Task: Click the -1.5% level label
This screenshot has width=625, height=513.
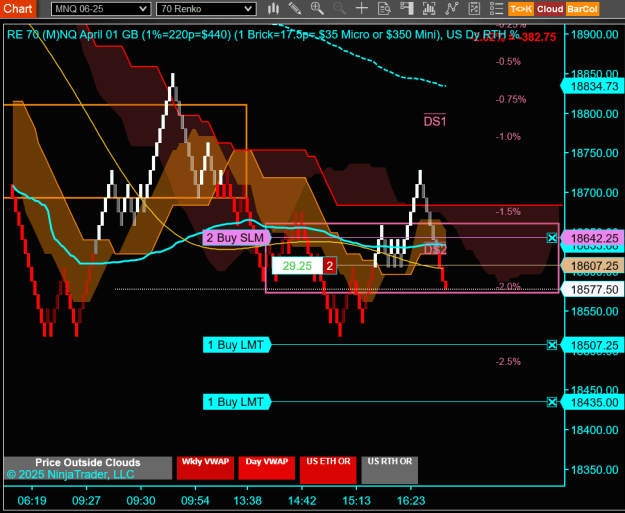Action: [508, 212]
